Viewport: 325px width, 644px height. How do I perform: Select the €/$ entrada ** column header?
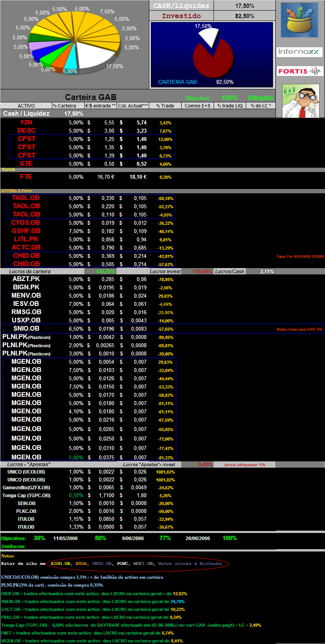[x=100, y=105]
